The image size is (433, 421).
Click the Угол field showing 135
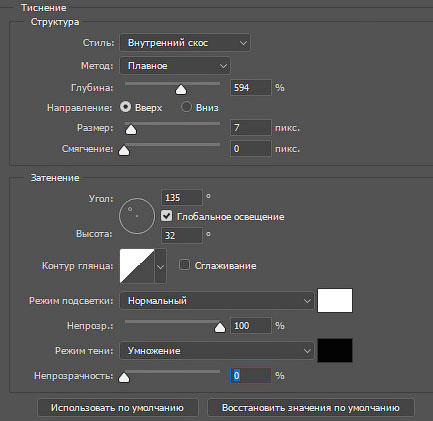182,198
